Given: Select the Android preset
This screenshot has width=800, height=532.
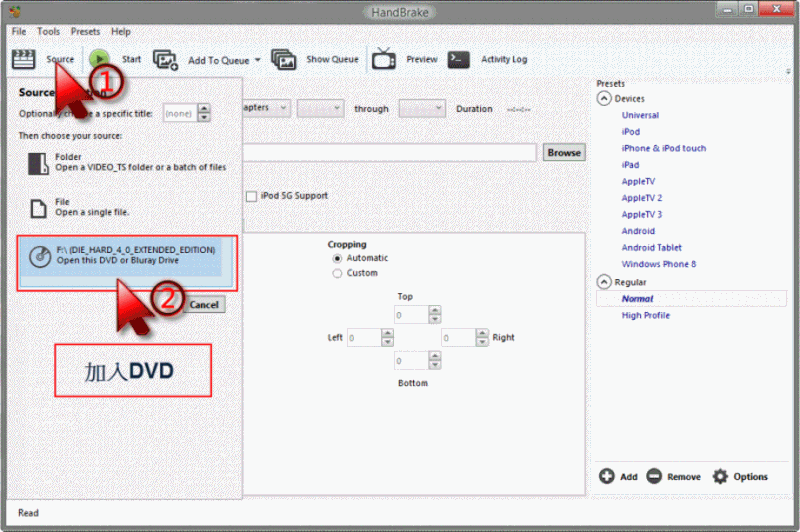Looking at the screenshot, I should coord(638,231).
